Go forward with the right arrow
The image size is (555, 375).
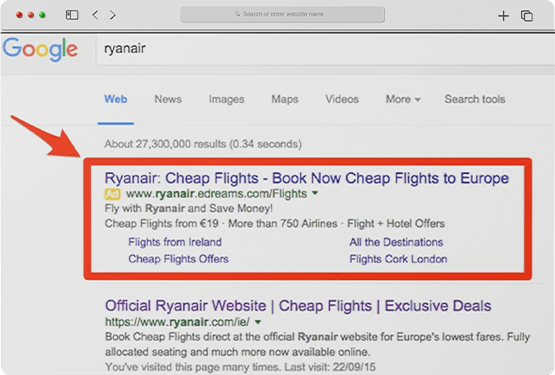[113, 15]
